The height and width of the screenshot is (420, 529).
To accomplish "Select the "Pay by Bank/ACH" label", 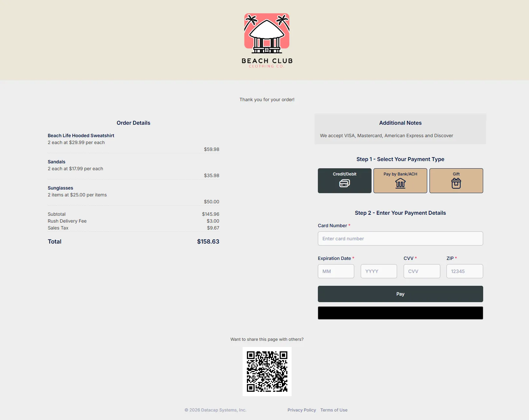I will pyautogui.click(x=400, y=174).
